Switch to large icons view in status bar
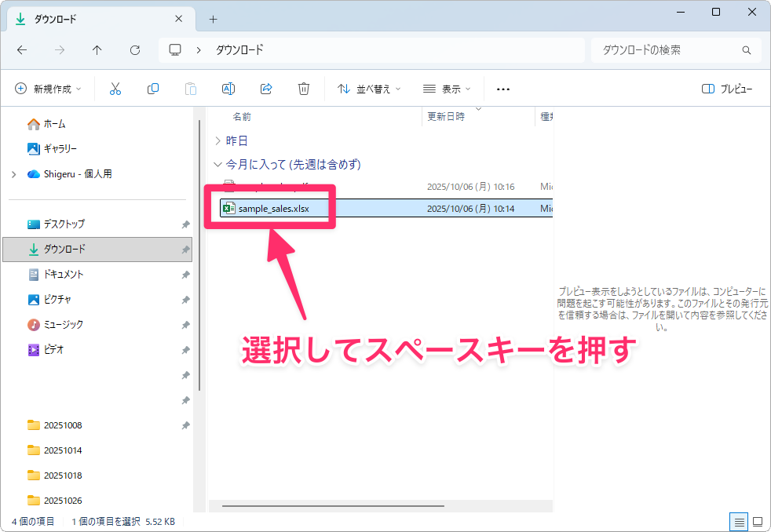 [x=757, y=522]
